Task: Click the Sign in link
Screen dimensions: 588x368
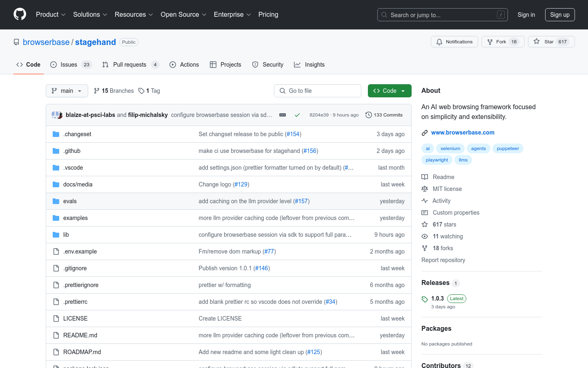Action: pos(526,15)
